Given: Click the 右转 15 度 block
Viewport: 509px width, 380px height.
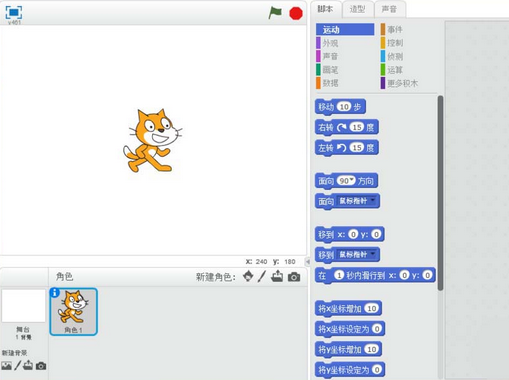Looking at the screenshot, I should point(346,127).
